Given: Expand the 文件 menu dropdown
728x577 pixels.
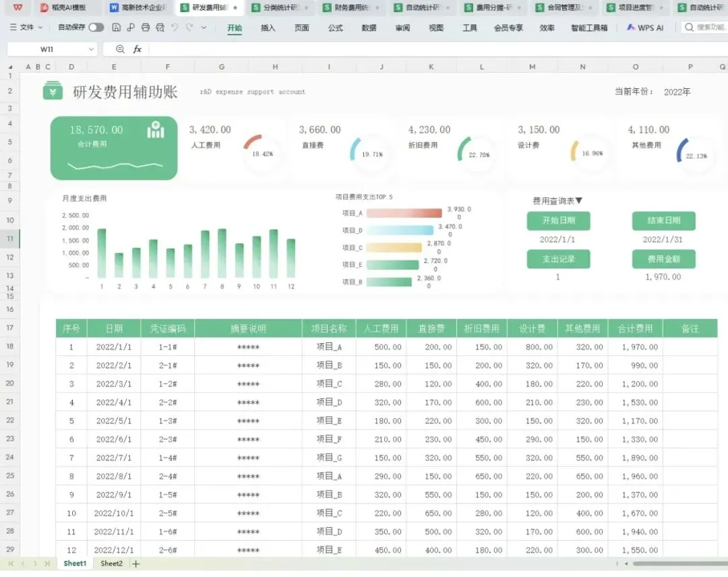Looking at the screenshot, I should point(26,28).
